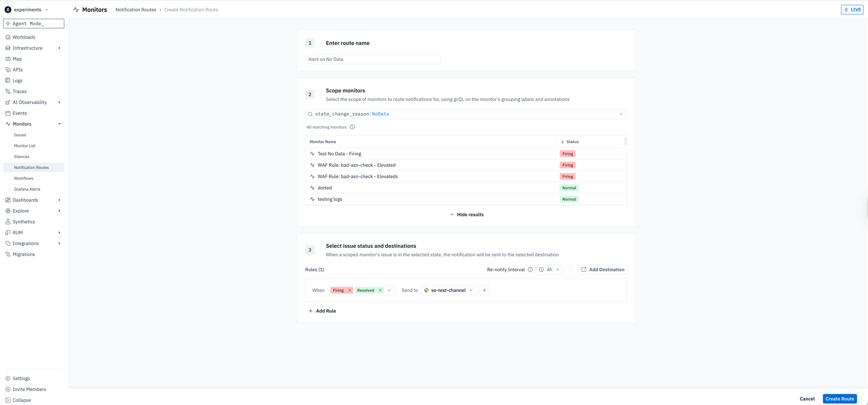Viewport: 868px width, 405px height.
Task: Click the 'dotted' monitor row
Action: pos(464,188)
